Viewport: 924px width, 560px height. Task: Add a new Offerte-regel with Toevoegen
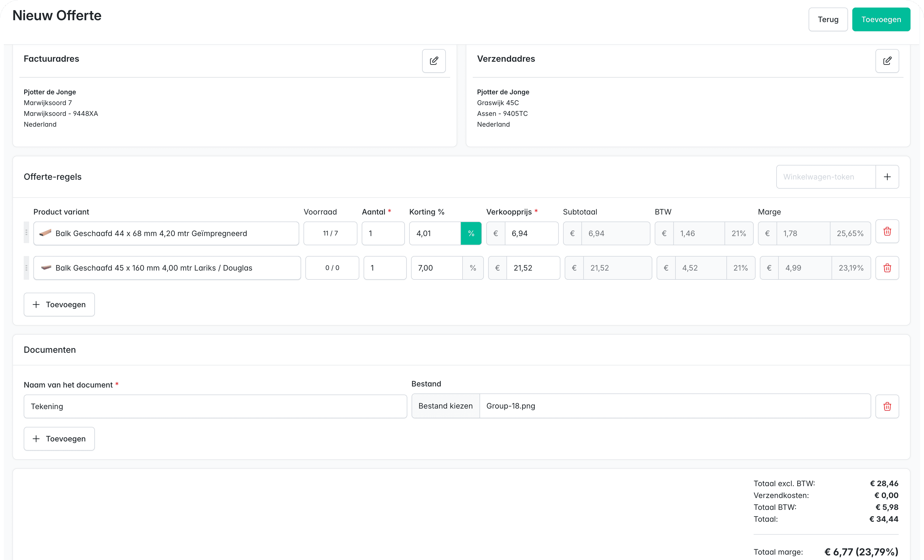59,304
